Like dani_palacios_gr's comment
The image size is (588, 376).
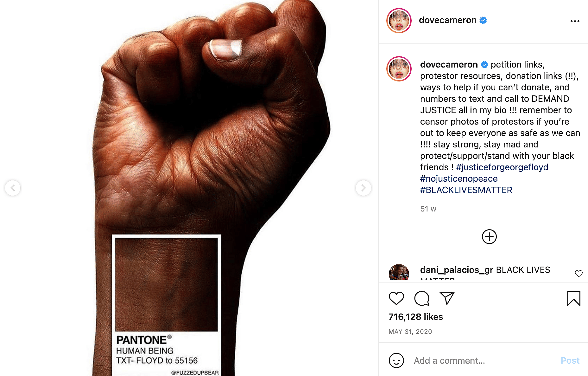[579, 273]
